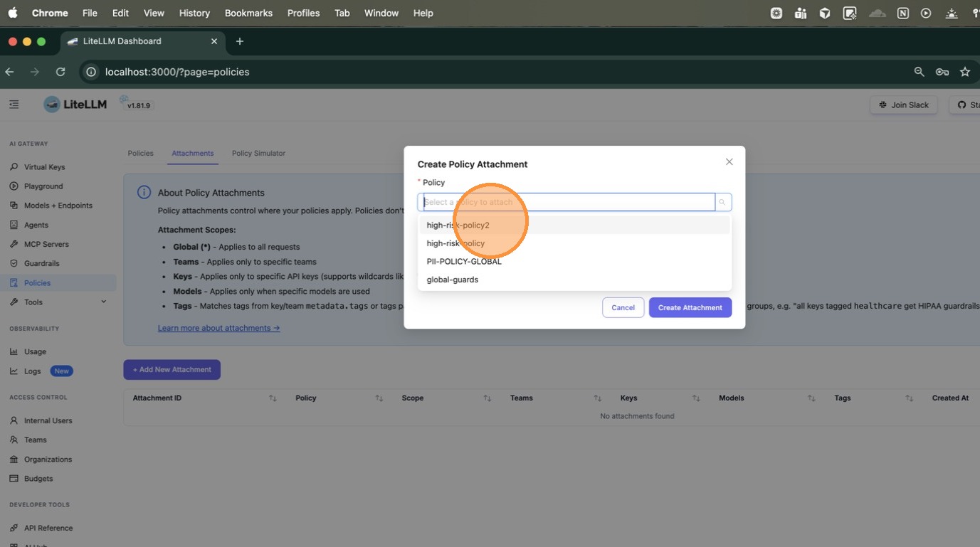The width and height of the screenshot is (980, 547).
Task: Click the search icon in Policy field
Action: [x=722, y=202]
